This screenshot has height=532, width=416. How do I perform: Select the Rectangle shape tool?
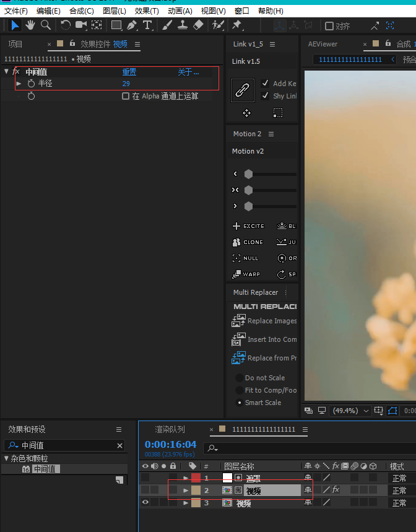point(116,25)
